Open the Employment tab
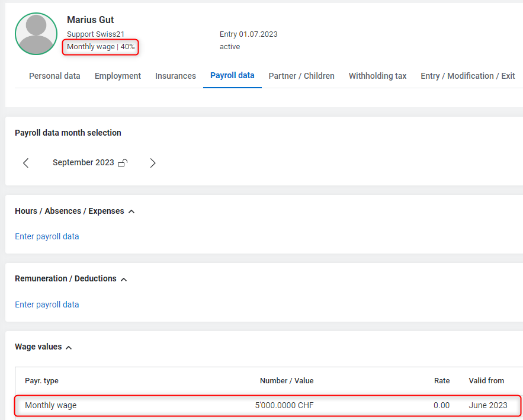 tap(118, 76)
